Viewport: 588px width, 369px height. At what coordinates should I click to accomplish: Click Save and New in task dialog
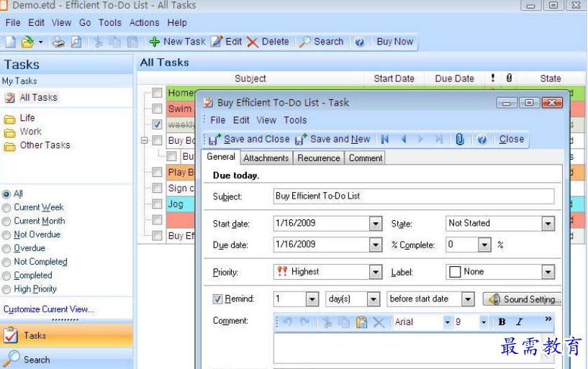point(333,140)
